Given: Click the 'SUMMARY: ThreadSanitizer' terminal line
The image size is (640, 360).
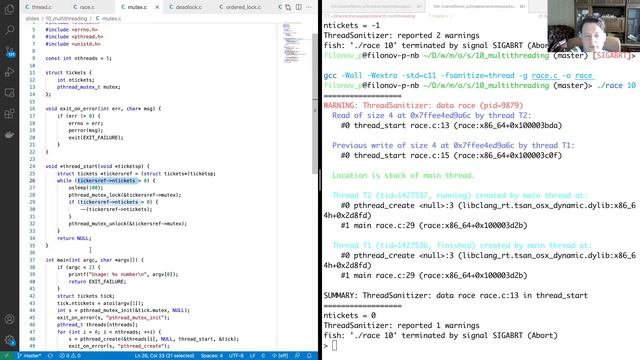Looking at the screenshot, I should (456, 296).
